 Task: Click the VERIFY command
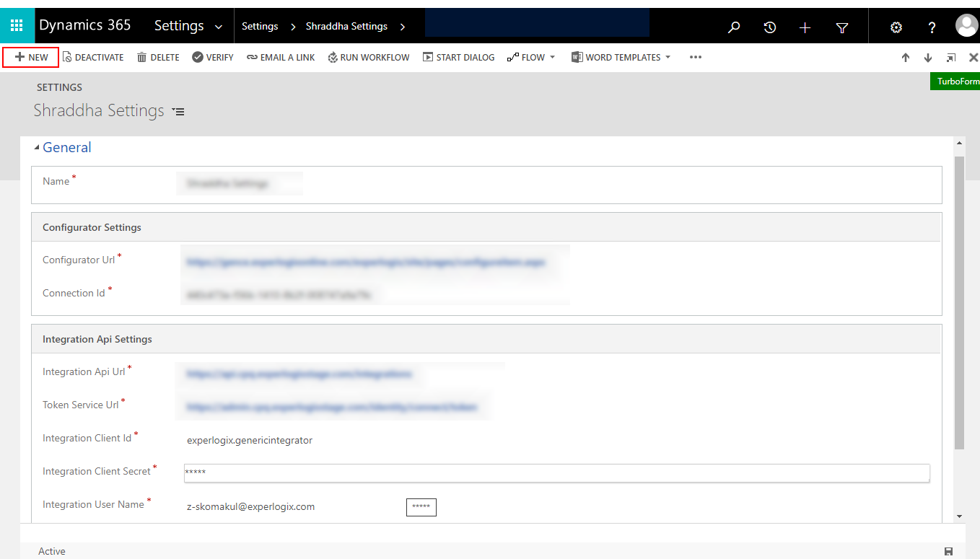point(213,57)
